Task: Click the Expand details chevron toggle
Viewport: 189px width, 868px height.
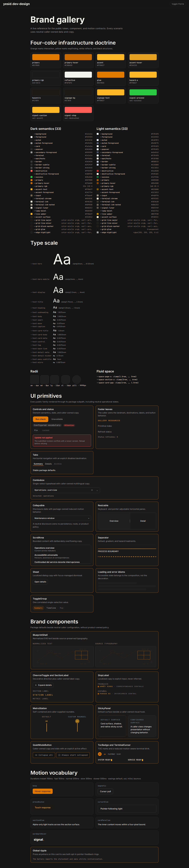Action: (x=43, y=685)
